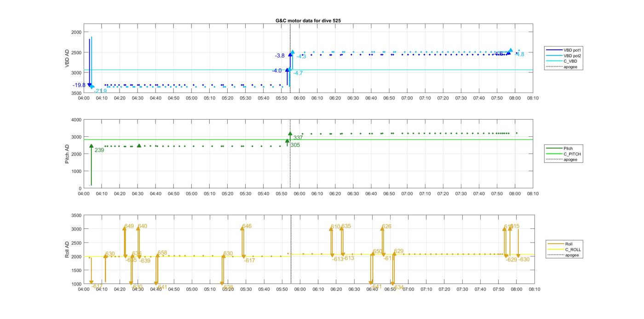644x319 pixels.
Task: Click the '626' roll move label
Action: point(387,226)
